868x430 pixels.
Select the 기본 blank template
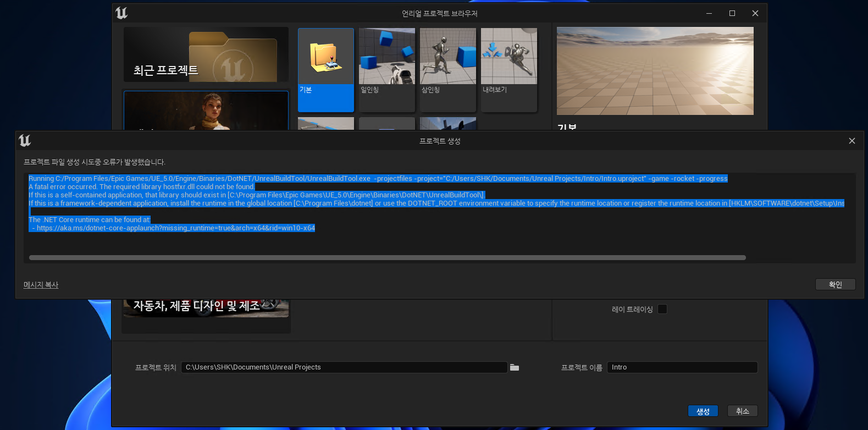(x=326, y=70)
